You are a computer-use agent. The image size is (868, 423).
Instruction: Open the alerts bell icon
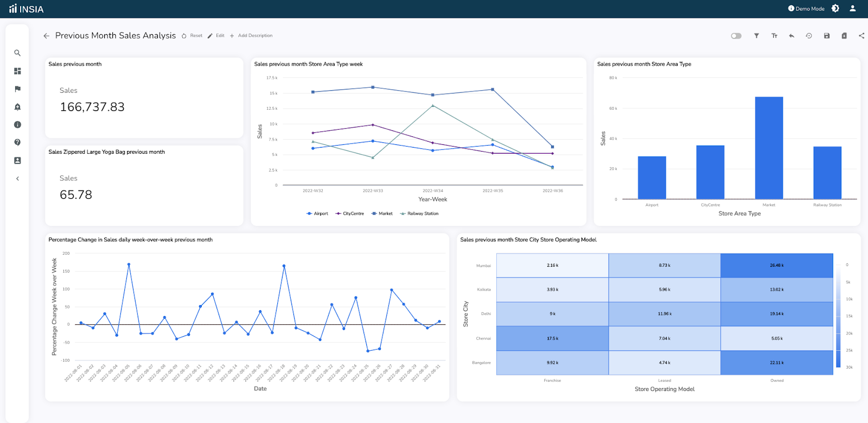pyautogui.click(x=17, y=107)
